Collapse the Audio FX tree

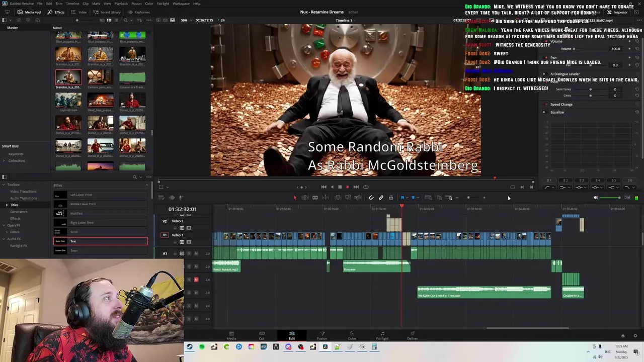pyautogui.click(x=4, y=239)
